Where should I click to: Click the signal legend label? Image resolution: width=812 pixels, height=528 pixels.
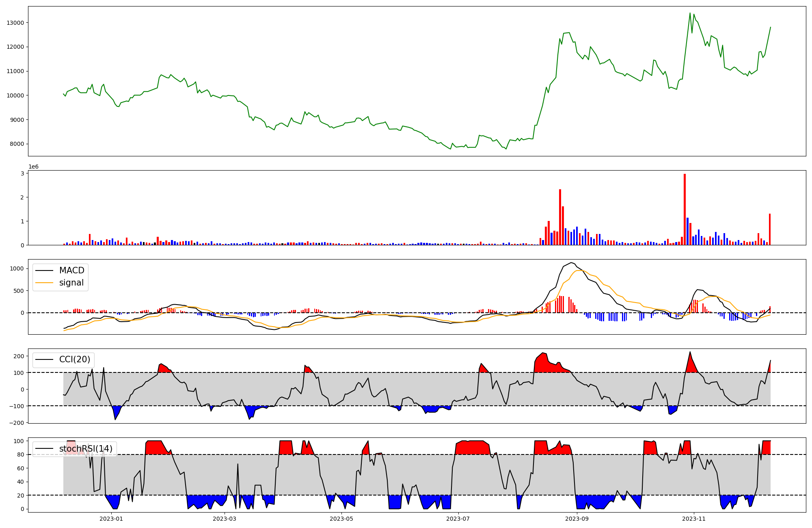coord(71,283)
